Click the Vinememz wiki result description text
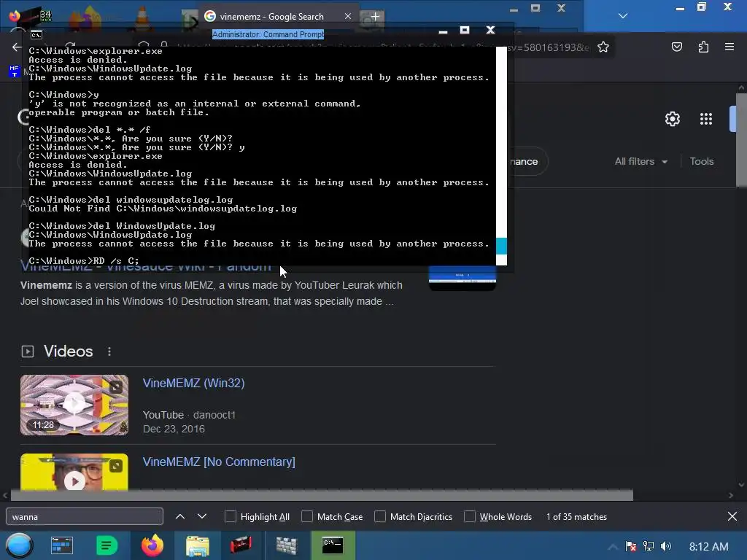The width and height of the screenshot is (747, 560). pos(211,293)
